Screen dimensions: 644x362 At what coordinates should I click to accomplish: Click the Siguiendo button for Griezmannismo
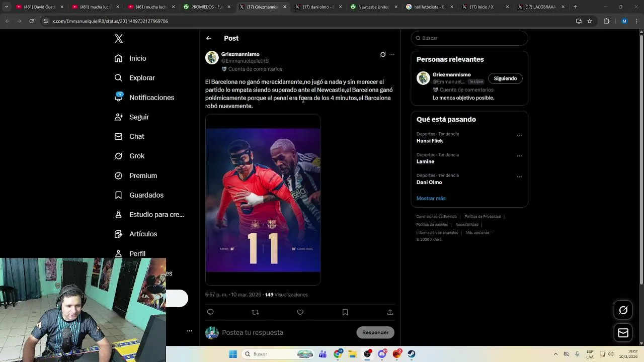pyautogui.click(x=505, y=78)
